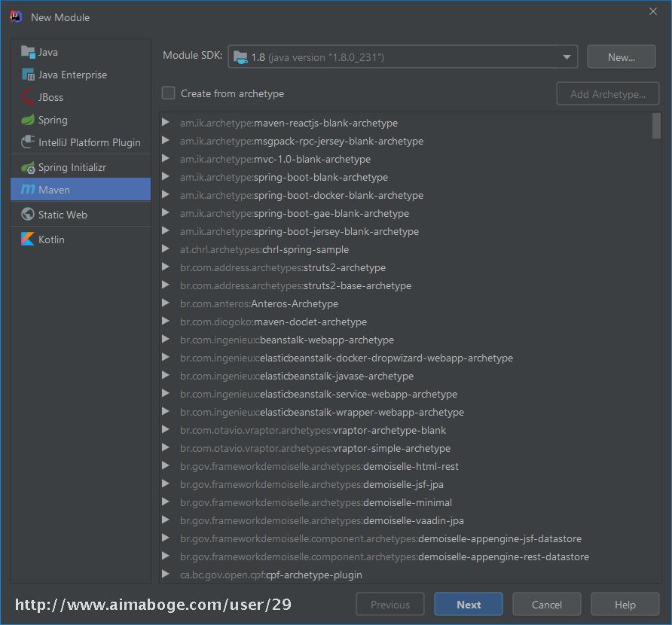Click the IntelliJ Platform Plugin icon
The height and width of the screenshot is (625, 672).
(x=28, y=142)
